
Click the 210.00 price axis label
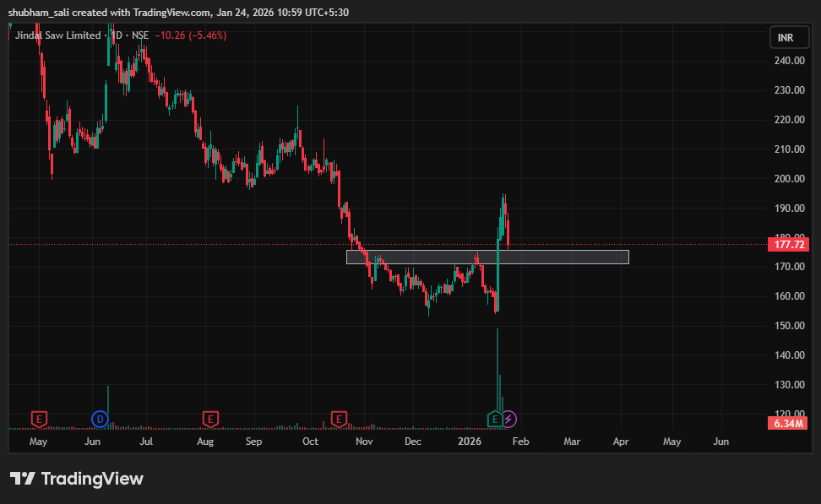click(x=789, y=149)
